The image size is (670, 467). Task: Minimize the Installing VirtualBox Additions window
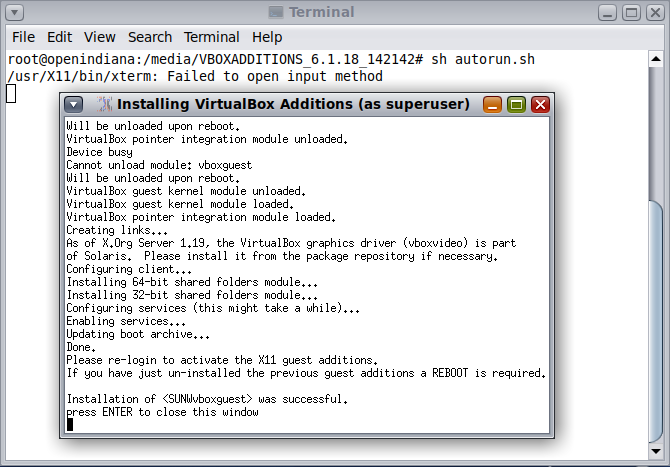[x=492, y=104]
